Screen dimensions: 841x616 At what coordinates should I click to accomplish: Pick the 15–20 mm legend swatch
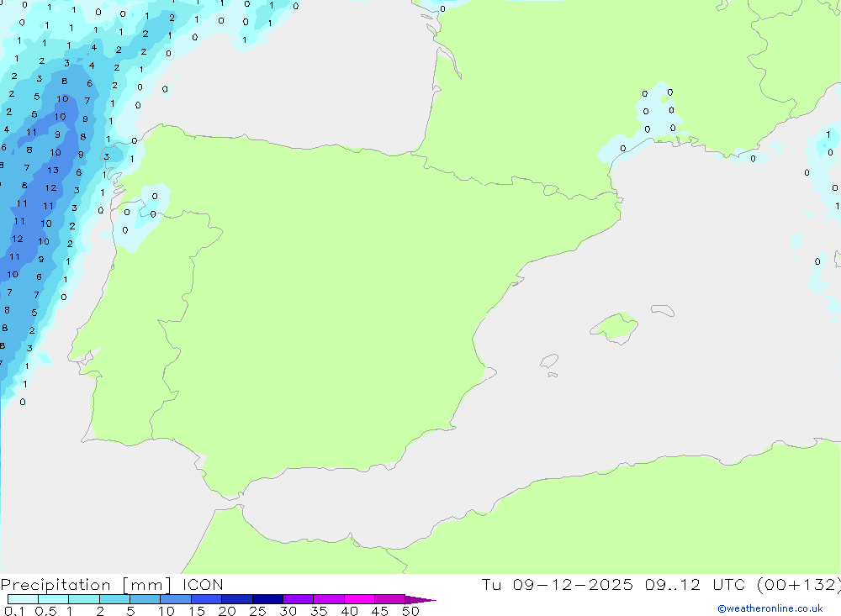(x=206, y=599)
